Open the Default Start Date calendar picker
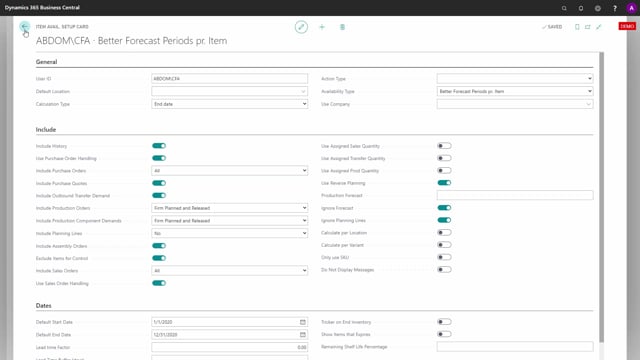The width and height of the screenshot is (640, 360). 303,322
